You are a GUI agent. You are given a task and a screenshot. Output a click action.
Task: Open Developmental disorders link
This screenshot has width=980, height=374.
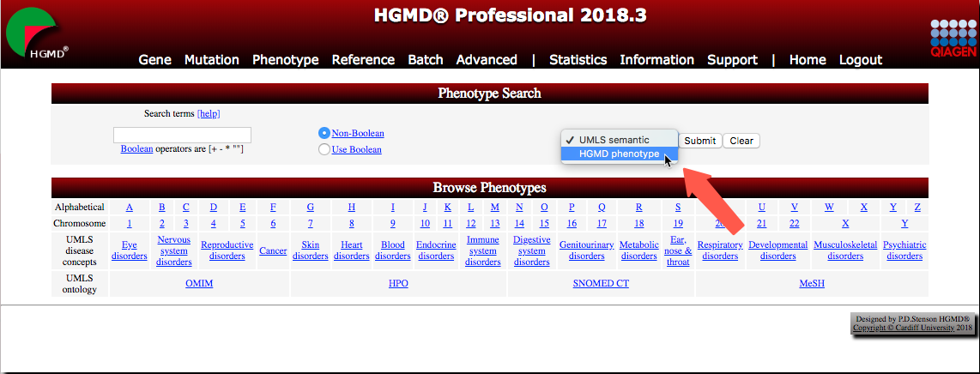tap(778, 250)
